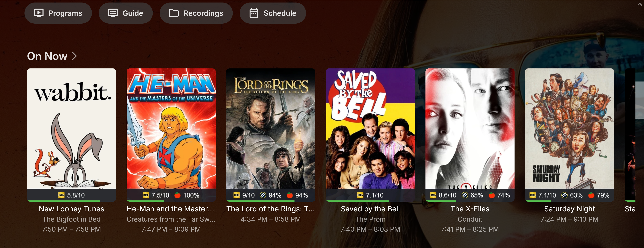Click the Schedule calendar icon

[254, 13]
